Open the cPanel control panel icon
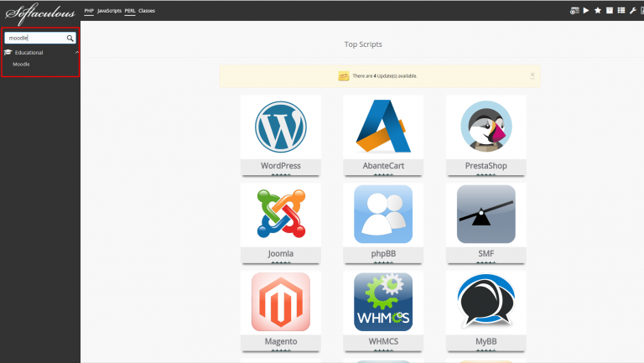Screen dimensions: 644x363 (574, 11)
